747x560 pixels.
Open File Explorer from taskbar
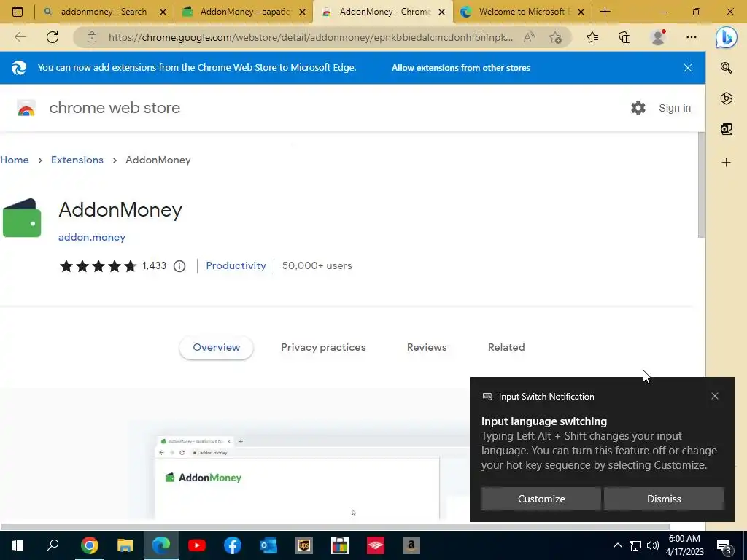[125, 545]
